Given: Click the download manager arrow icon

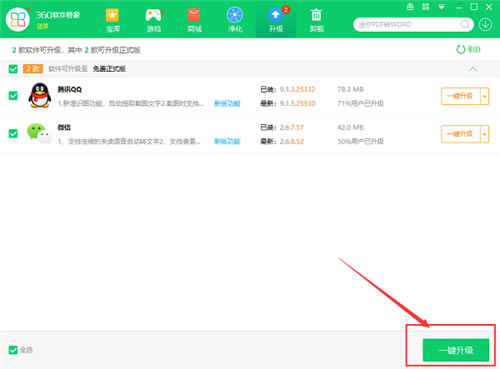Looking at the screenshot, I should pos(485,24).
